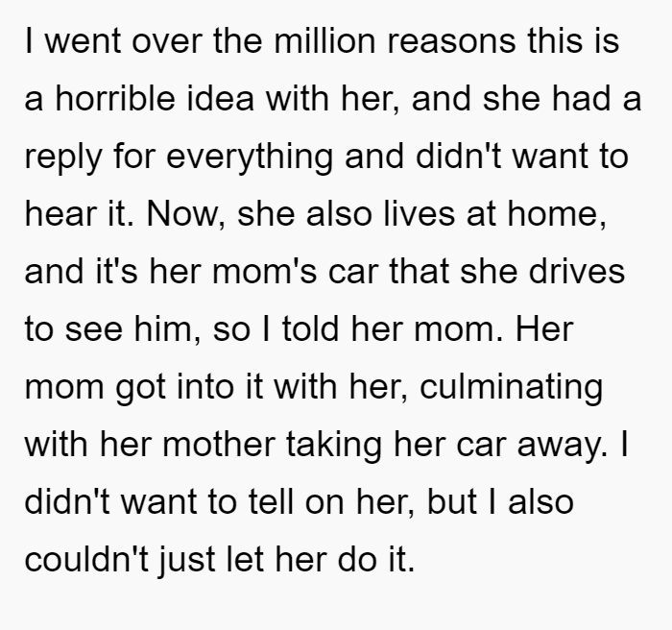Click the word "tell" in ninth line

(271, 501)
